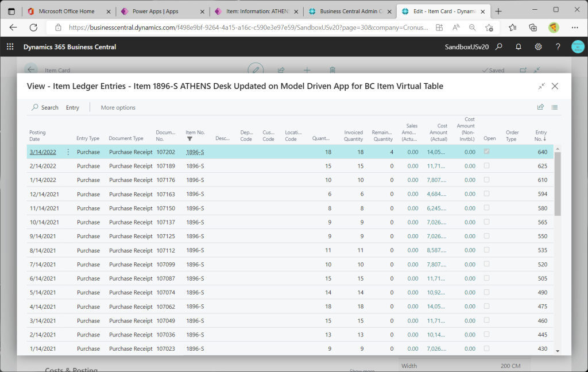Show More options in the action bar

118,107
